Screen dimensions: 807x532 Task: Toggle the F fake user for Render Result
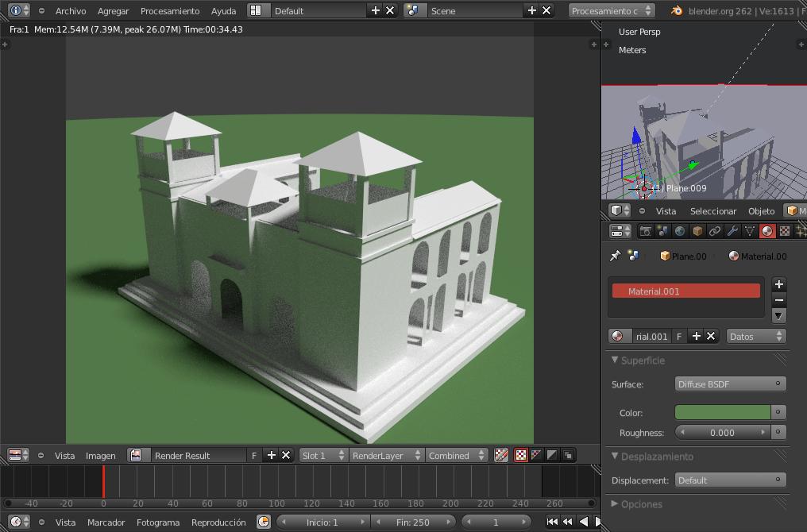point(254,456)
